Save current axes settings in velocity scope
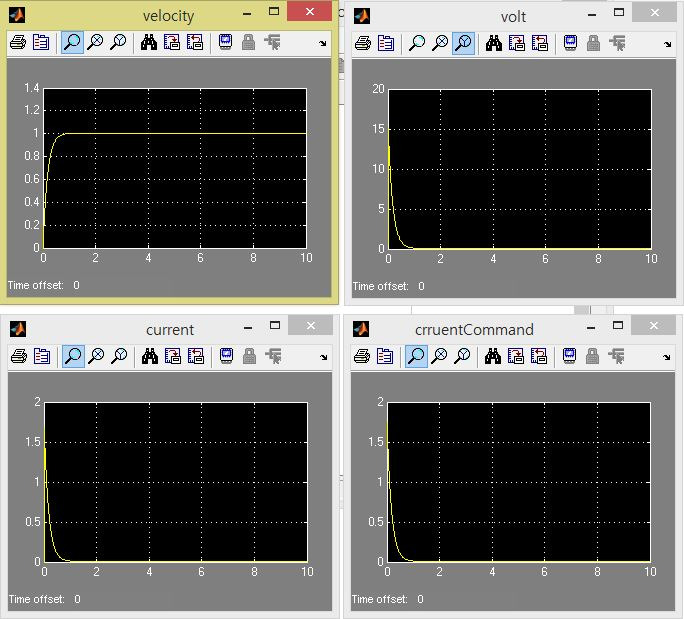 click(172, 42)
